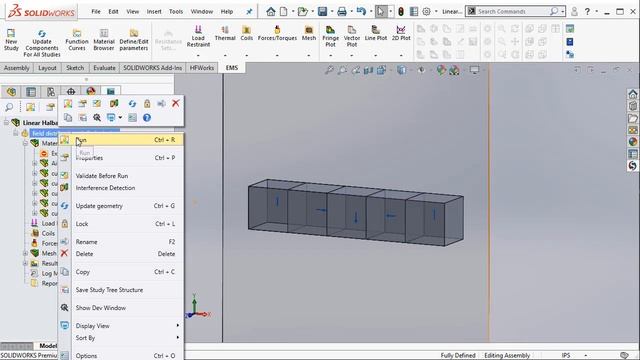Open the PropertyManager panel tab
640x360 pixels.
[x=31, y=92]
